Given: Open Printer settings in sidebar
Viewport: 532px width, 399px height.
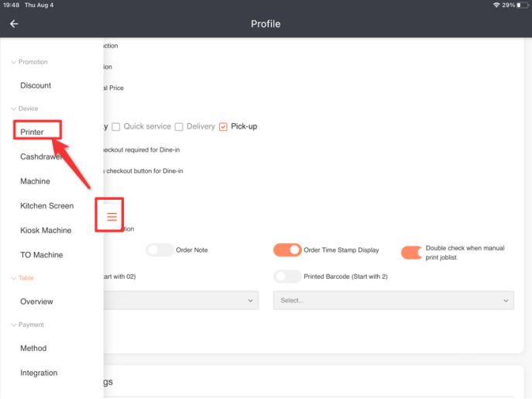Looking at the screenshot, I should pos(33,132).
